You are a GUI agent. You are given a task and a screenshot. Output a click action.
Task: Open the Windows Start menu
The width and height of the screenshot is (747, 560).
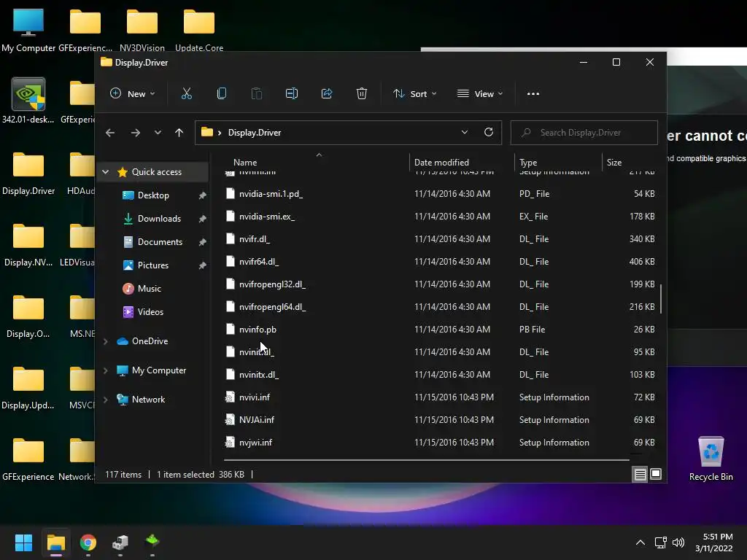(23, 542)
